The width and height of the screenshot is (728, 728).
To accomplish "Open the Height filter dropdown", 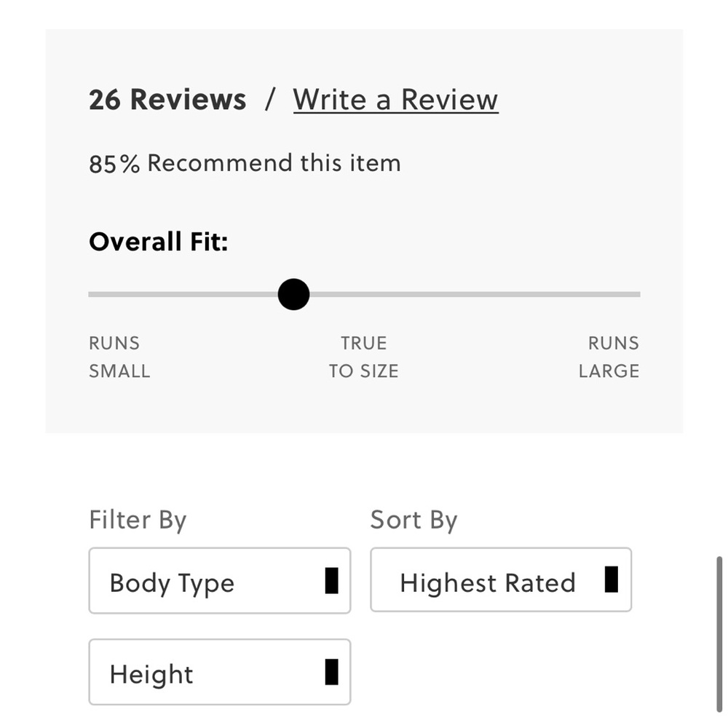I will click(x=218, y=672).
